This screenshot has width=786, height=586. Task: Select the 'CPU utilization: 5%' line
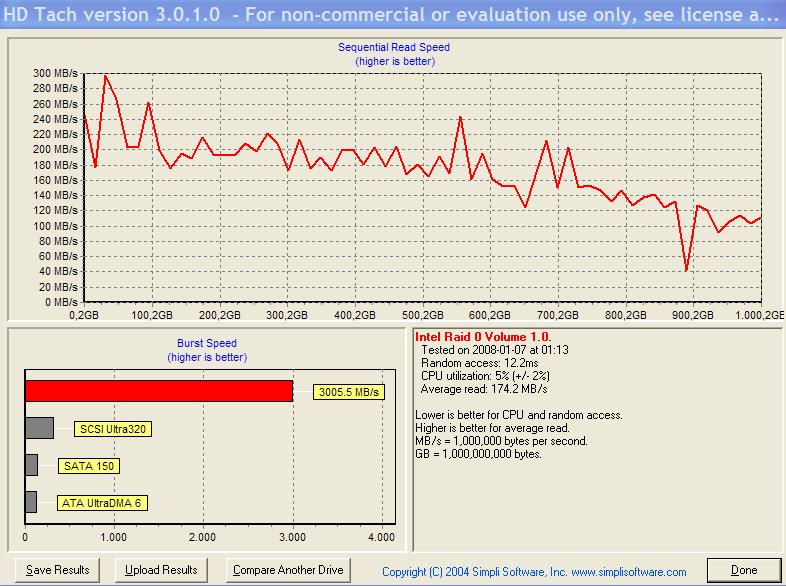pos(485,376)
